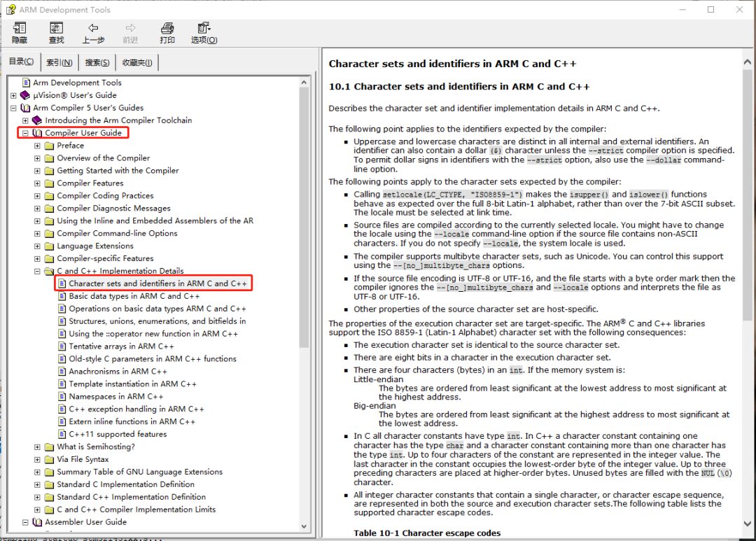Collapse the Compiler User Guide node

26,133
